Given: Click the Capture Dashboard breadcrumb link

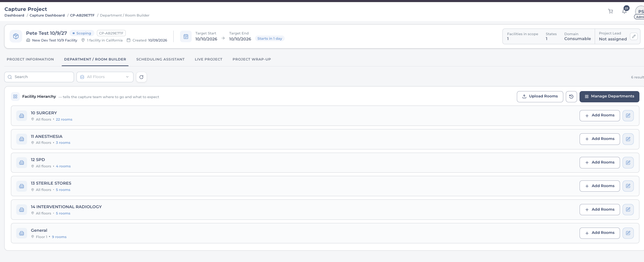Looking at the screenshot, I should tap(47, 15).
